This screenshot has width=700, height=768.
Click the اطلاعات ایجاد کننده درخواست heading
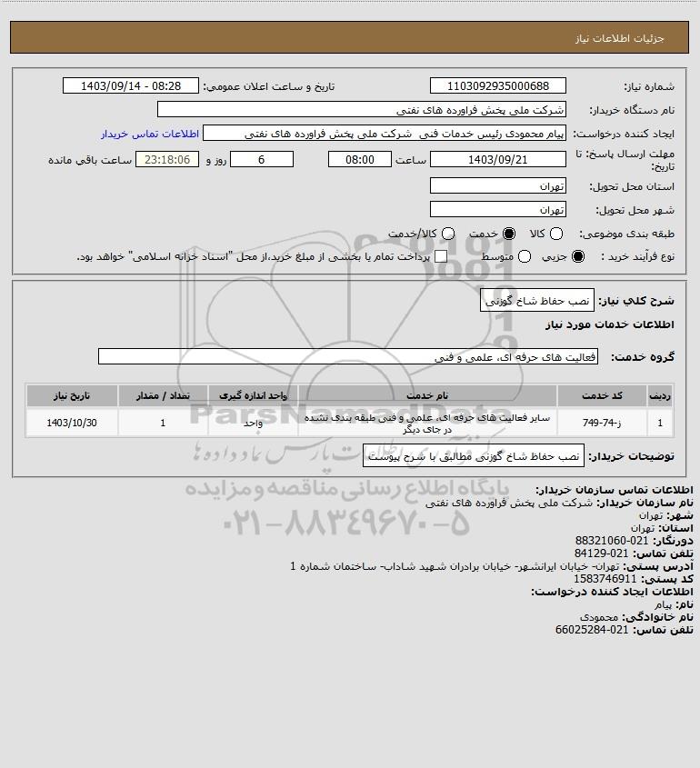pos(613,592)
